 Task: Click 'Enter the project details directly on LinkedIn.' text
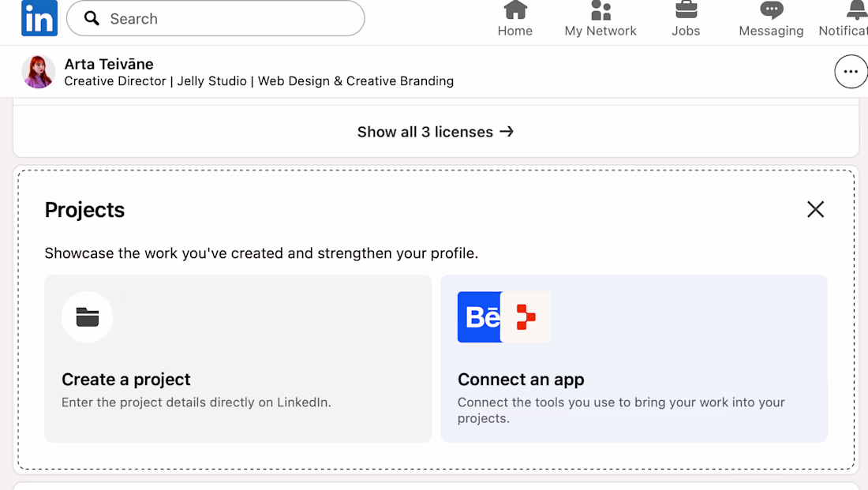[196, 402]
